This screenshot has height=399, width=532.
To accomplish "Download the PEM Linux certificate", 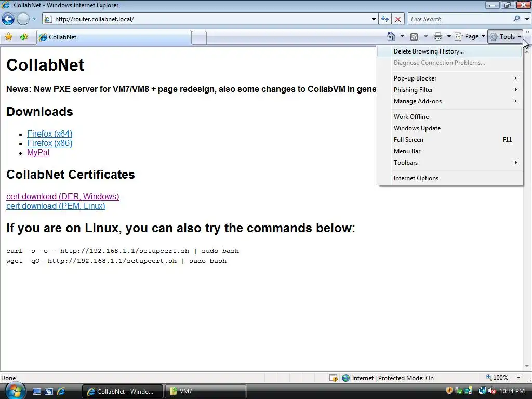I will tap(56, 206).
